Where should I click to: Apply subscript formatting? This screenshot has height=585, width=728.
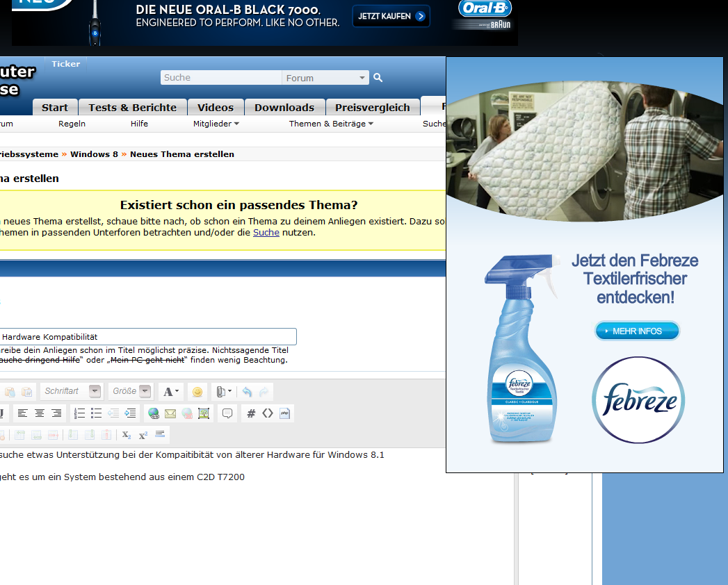click(127, 435)
